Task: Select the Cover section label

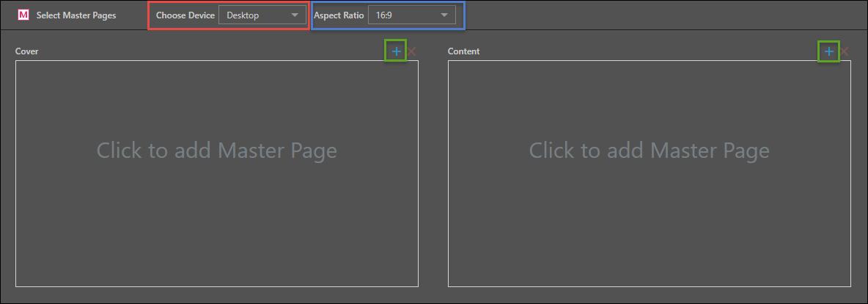Action: (26, 51)
